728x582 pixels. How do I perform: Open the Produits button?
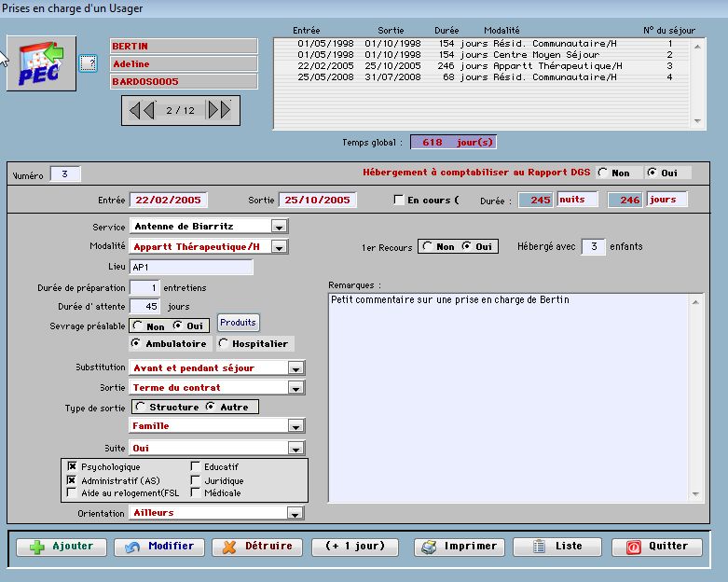tap(239, 323)
